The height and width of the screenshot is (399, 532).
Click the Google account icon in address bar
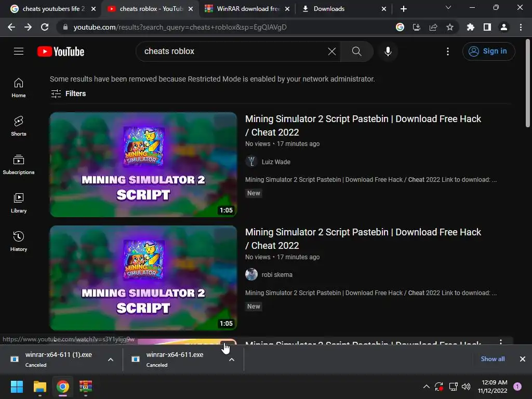(x=400, y=27)
